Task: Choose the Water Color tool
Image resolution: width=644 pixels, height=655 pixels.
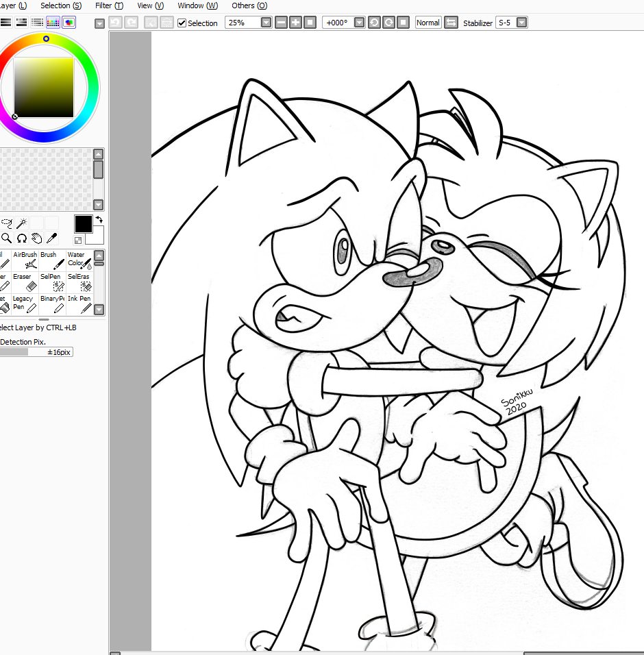Action: 79,260
